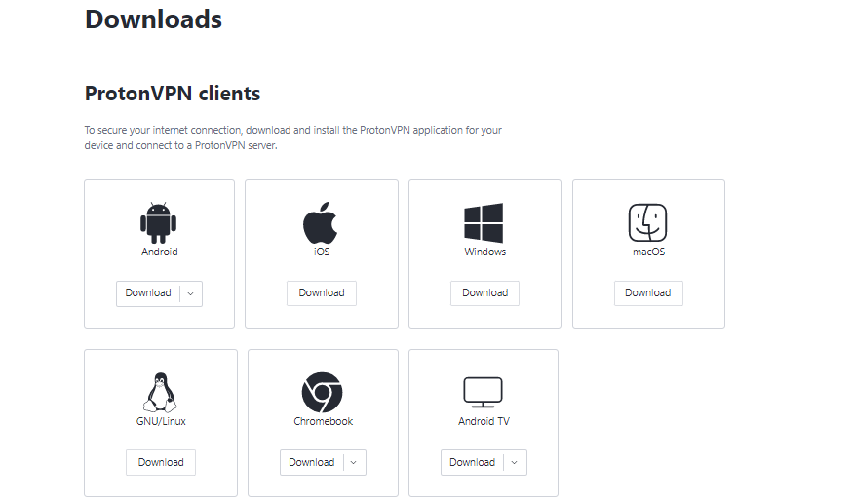Expand the Android download options arrow
Viewport: 852px width, 504px height.
tap(191, 293)
